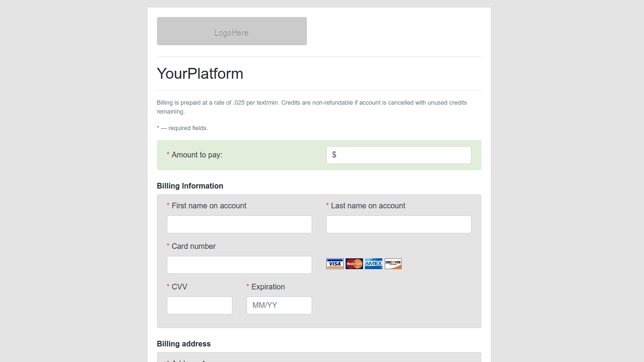Click the Billing address section heading
The image size is (644, 362).
[x=184, y=344]
